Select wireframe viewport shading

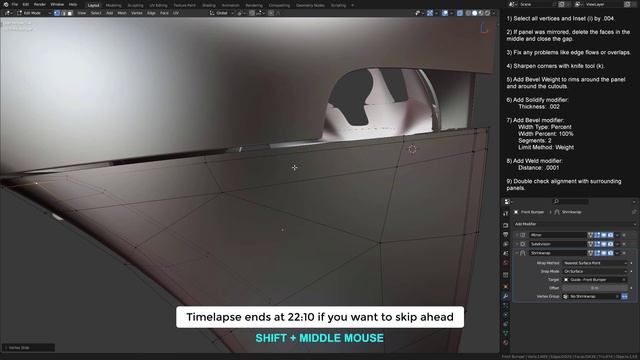point(468,13)
